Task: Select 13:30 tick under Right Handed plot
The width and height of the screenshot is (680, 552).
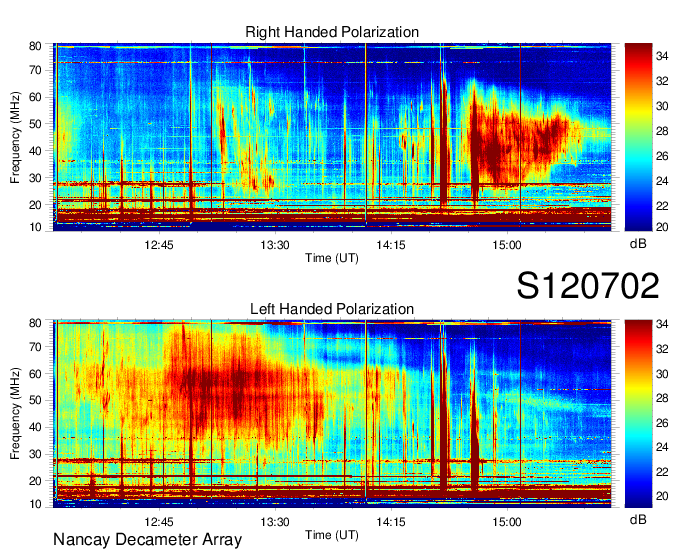Action: (x=275, y=245)
